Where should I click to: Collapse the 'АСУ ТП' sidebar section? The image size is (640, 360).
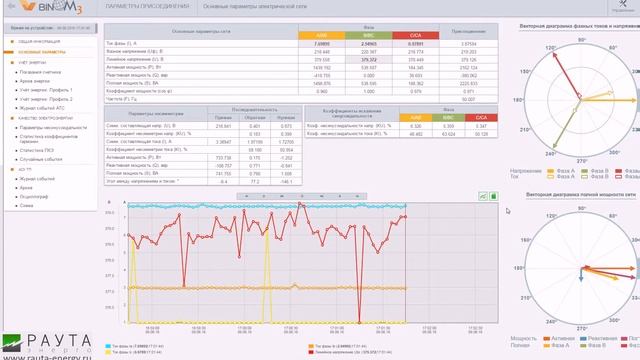click(25, 169)
